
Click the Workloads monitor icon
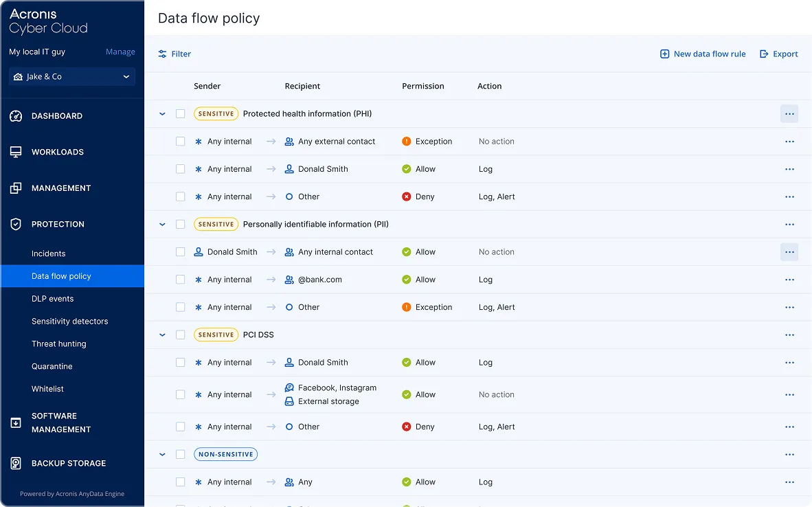(x=16, y=152)
